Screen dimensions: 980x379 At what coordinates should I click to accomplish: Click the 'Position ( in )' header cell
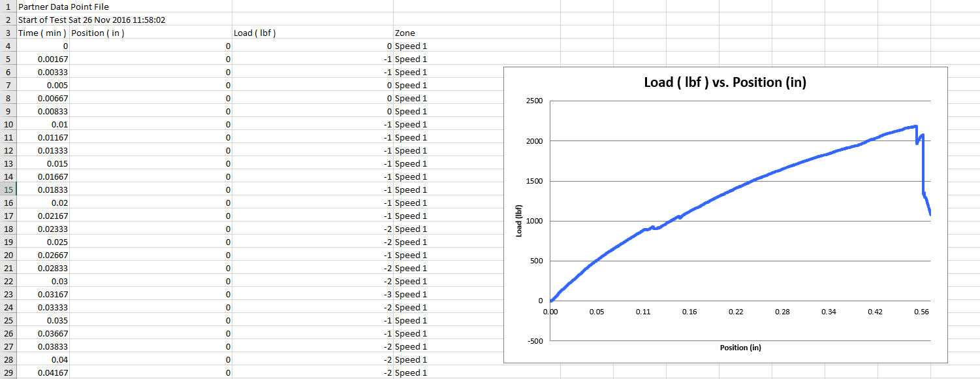click(150, 33)
